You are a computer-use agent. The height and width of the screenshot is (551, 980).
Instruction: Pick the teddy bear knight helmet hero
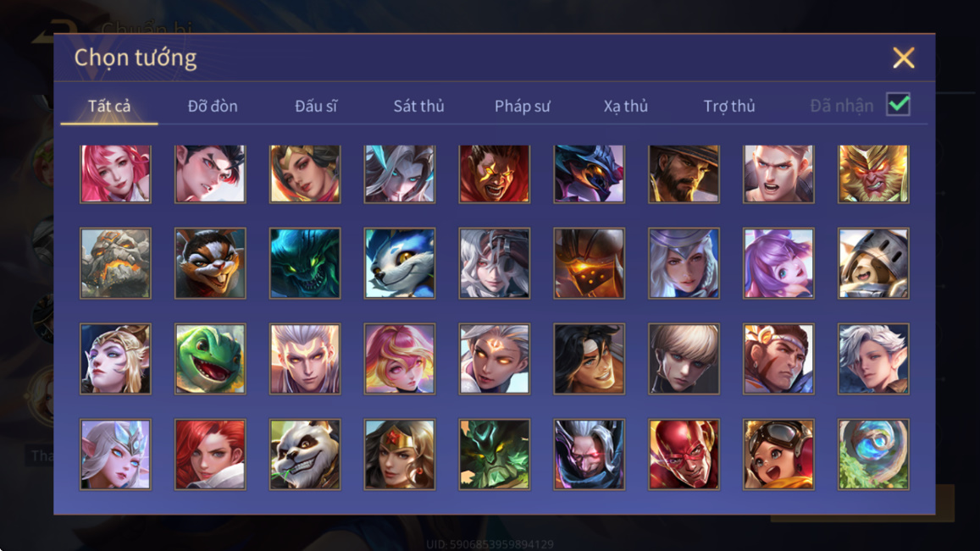click(x=873, y=263)
